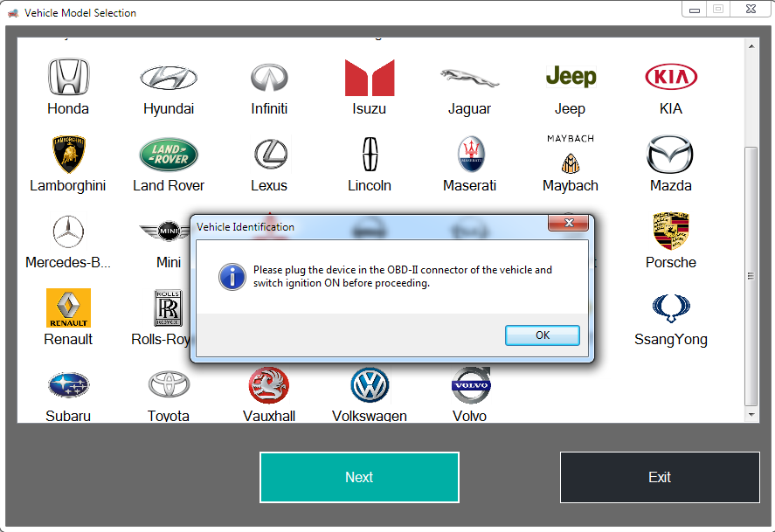Click the SsangYong text label
The image size is (775, 532).
tap(671, 339)
